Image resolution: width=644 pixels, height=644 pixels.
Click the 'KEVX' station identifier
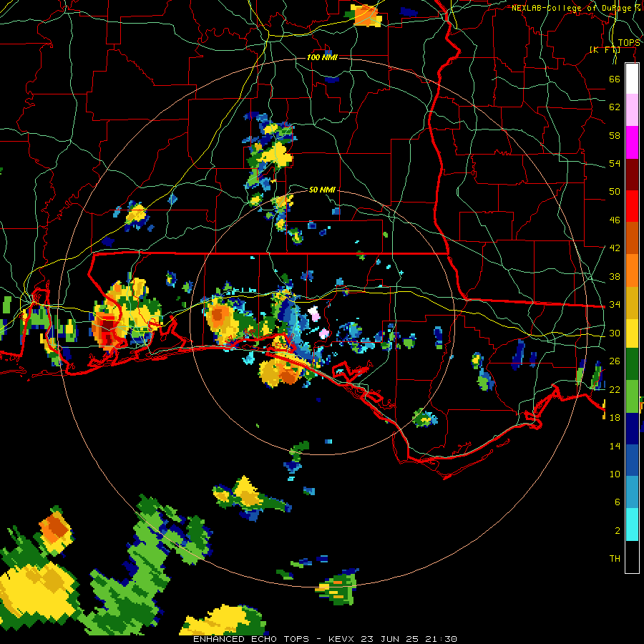point(341,639)
